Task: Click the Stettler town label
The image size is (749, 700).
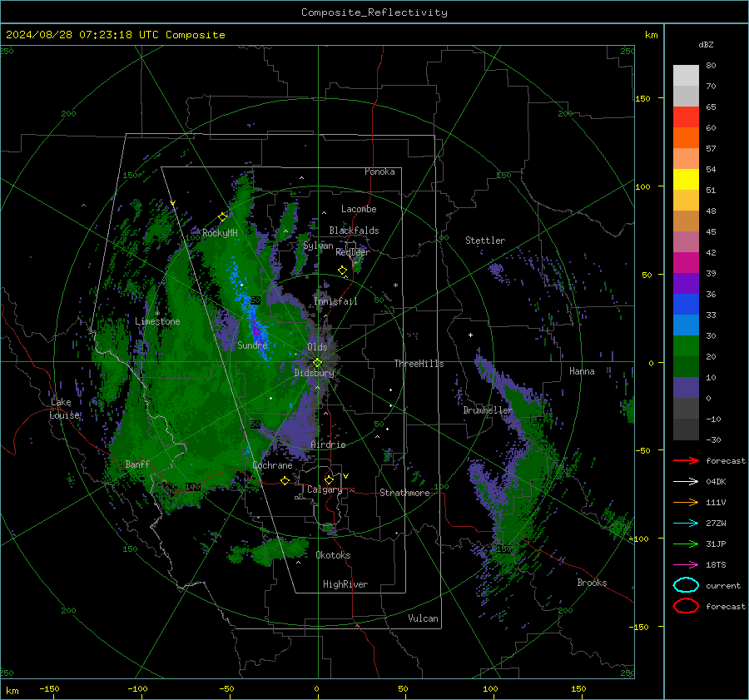Action: click(485, 241)
